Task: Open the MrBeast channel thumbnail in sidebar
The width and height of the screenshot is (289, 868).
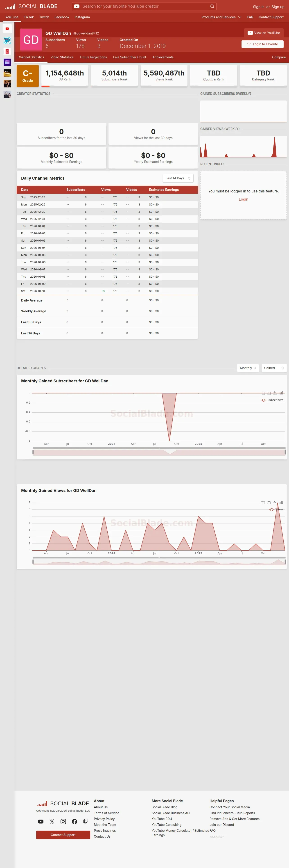Action: tap(7, 40)
